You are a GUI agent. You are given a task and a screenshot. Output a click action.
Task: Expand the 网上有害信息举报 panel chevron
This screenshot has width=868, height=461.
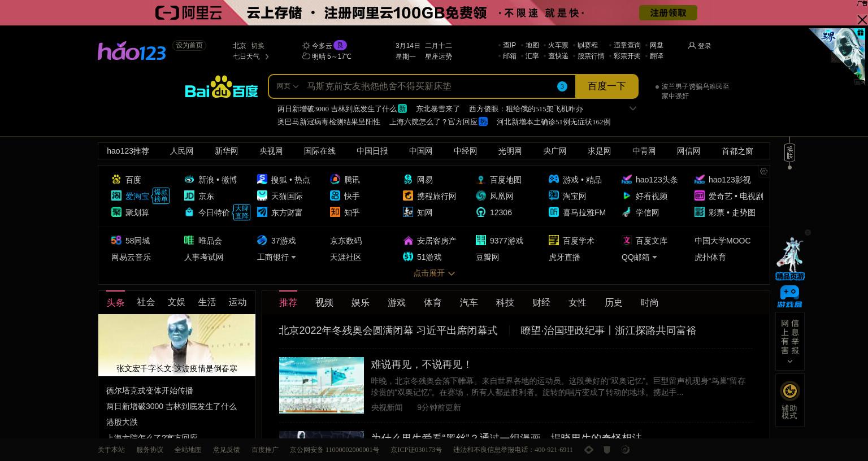point(790,362)
